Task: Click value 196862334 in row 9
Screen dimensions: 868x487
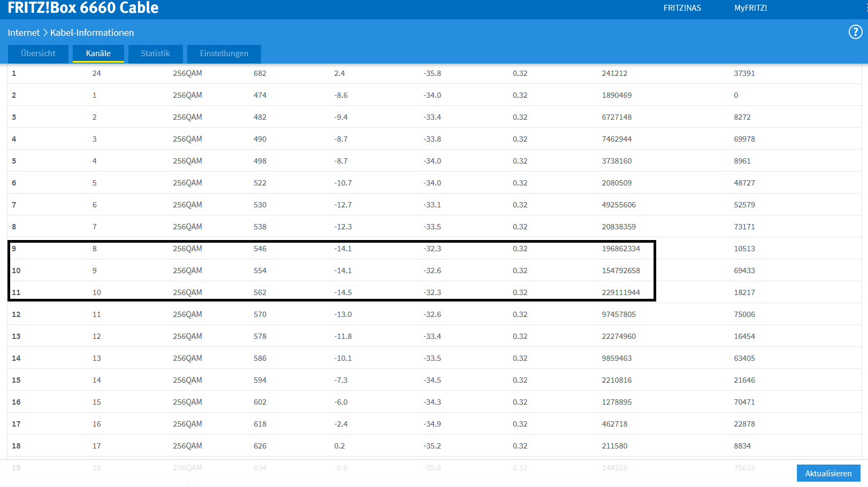Action: 621,249
